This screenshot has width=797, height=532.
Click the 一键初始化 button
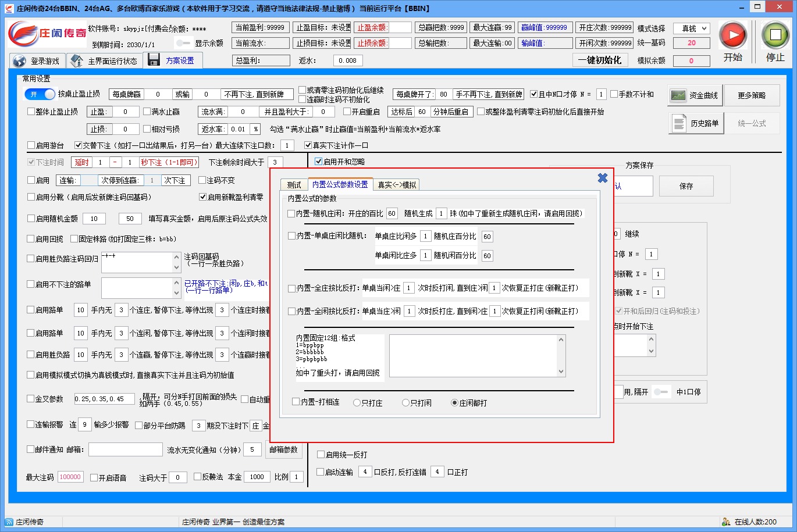599,60
